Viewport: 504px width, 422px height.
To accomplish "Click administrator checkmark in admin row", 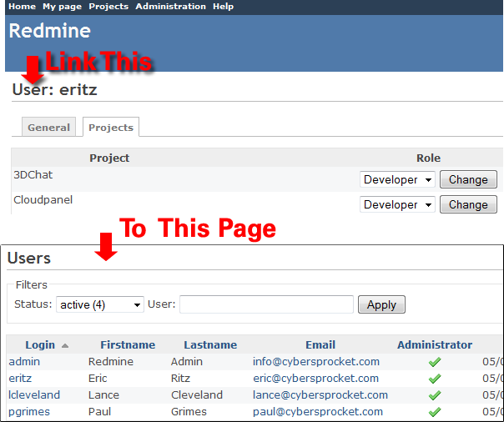I will point(435,362).
